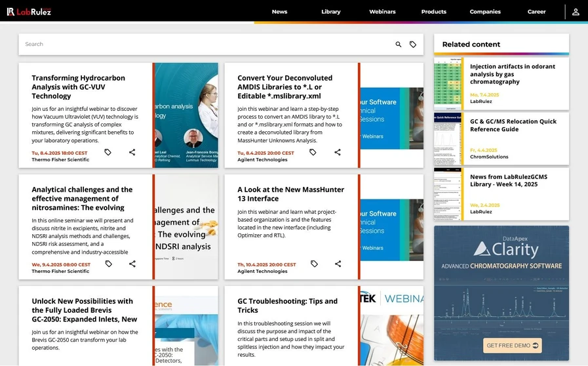Click 'LabRulez' label under Injection artifacts item
Image resolution: width=588 pixels, height=366 pixels.
point(480,102)
